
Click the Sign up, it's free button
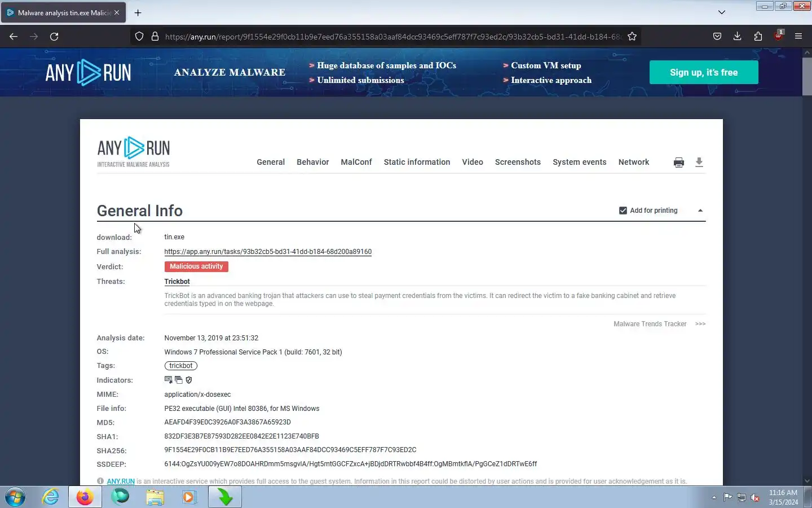[x=704, y=72]
